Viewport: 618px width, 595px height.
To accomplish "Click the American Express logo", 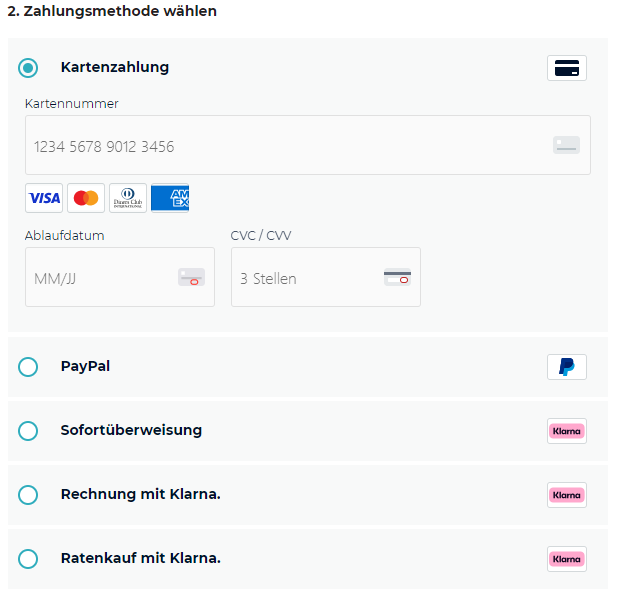I will (170, 198).
